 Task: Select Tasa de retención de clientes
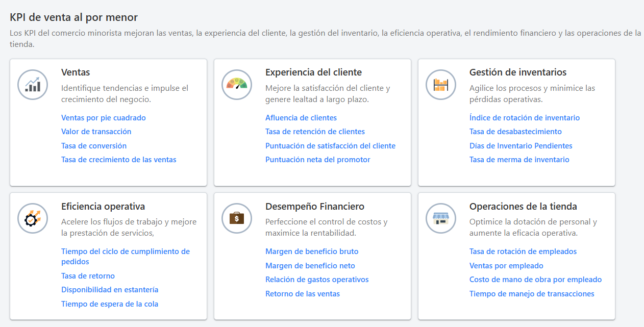315,131
